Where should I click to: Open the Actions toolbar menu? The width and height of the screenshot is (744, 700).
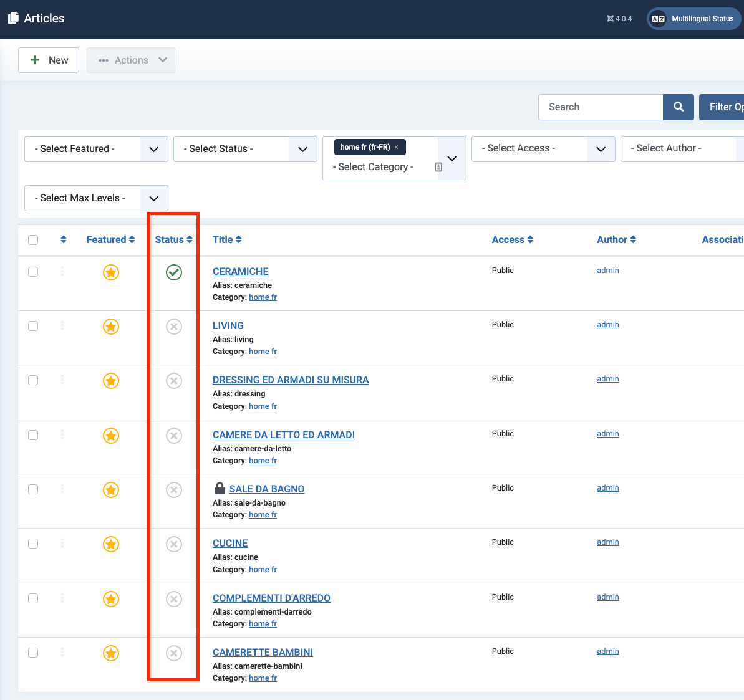tap(131, 60)
